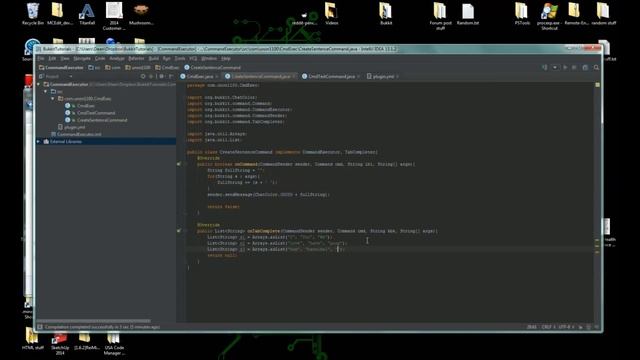Image resolution: width=640 pixels, height=360 pixels.
Task: Open Project Structure toolbar icon
Action: coord(585,67)
